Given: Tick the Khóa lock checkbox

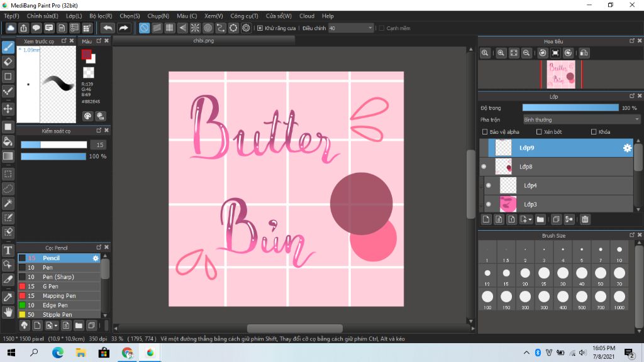Looking at the screenshot, I should point(594,132).
